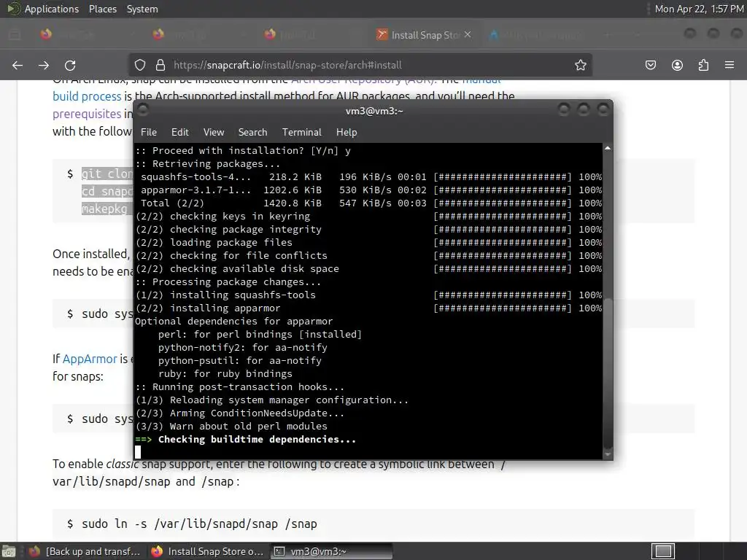The height and width of the screenshot is (560, 747).
Task: Click the workspace switcher in bottom panel
Action: point(662,551)
